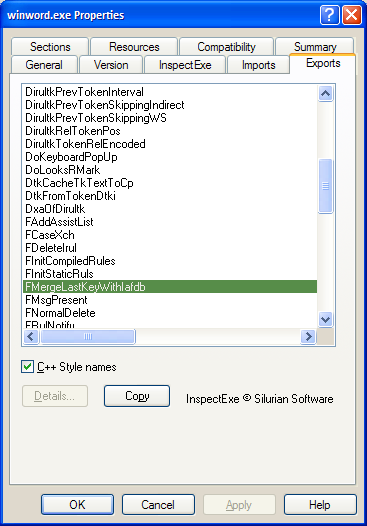Viewport: 367px width, 526px height.
Task: Open the Compatibility tab
Action: point(226,47)
